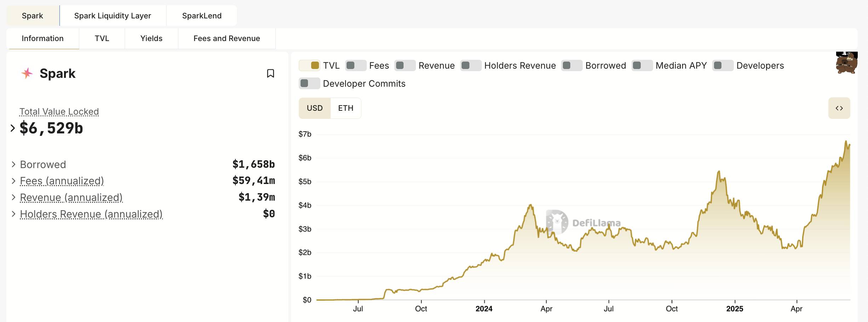Image resolution: width=868 pixels, height=322 pixels.
Task: Bookmark the Spark protocol
Action: (270, 73)
